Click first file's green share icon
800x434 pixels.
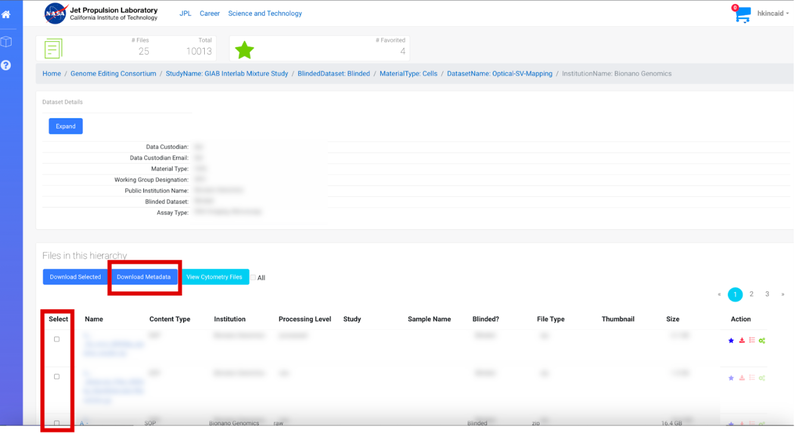762,341
